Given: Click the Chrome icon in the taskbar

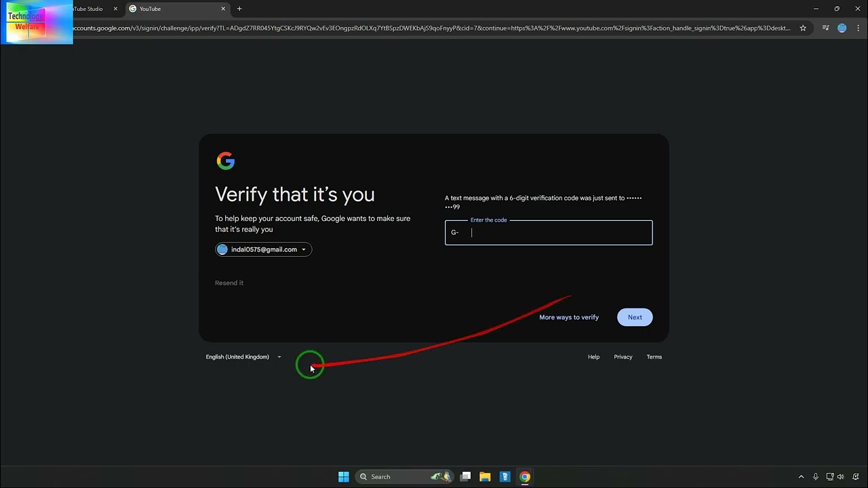Looking at the screenshot, I should click(x=524, y=476).
